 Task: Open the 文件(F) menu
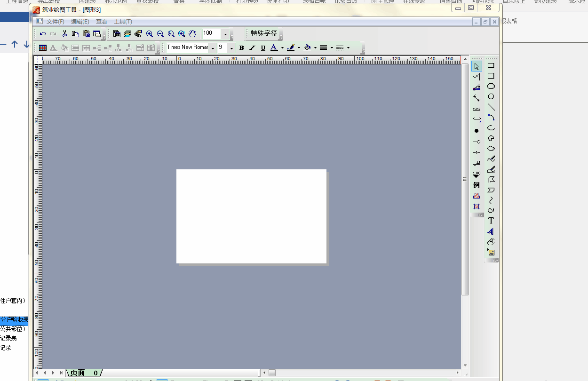[x=55, y=22]
